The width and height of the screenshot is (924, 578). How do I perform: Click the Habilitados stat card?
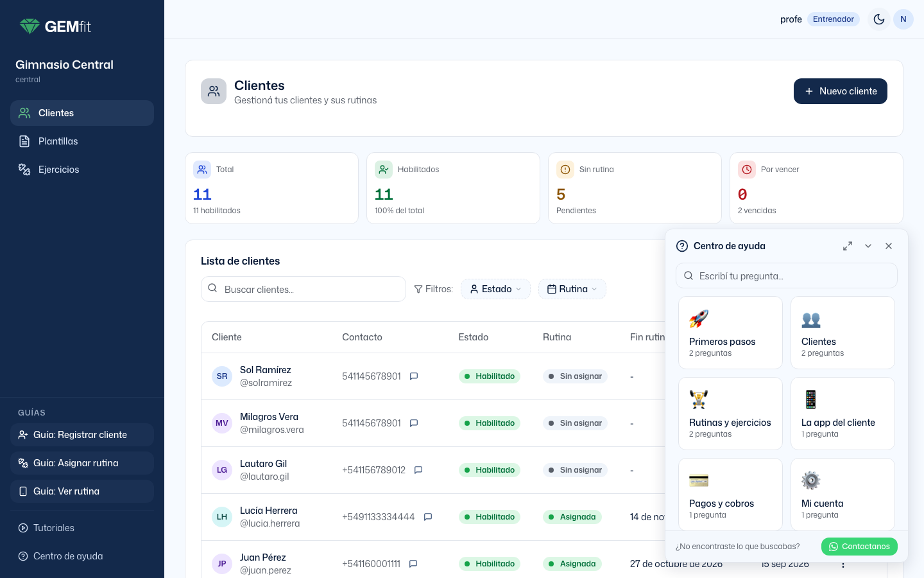pyautogui.click(x=453, y=188)
